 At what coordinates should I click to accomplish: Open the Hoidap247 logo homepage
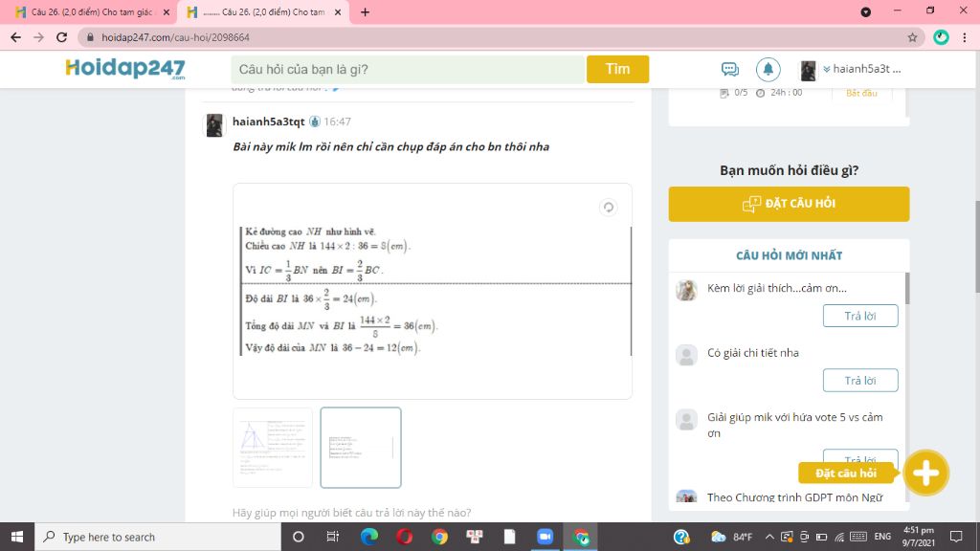125,68
